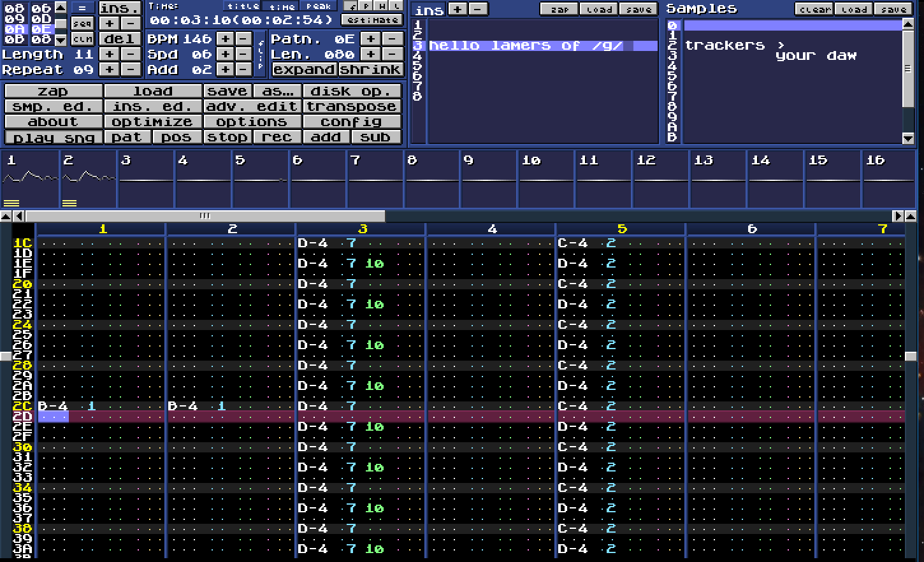This screenshot has width=924, height=562.
Task: Open the about screen
Action: pos(54,122)
